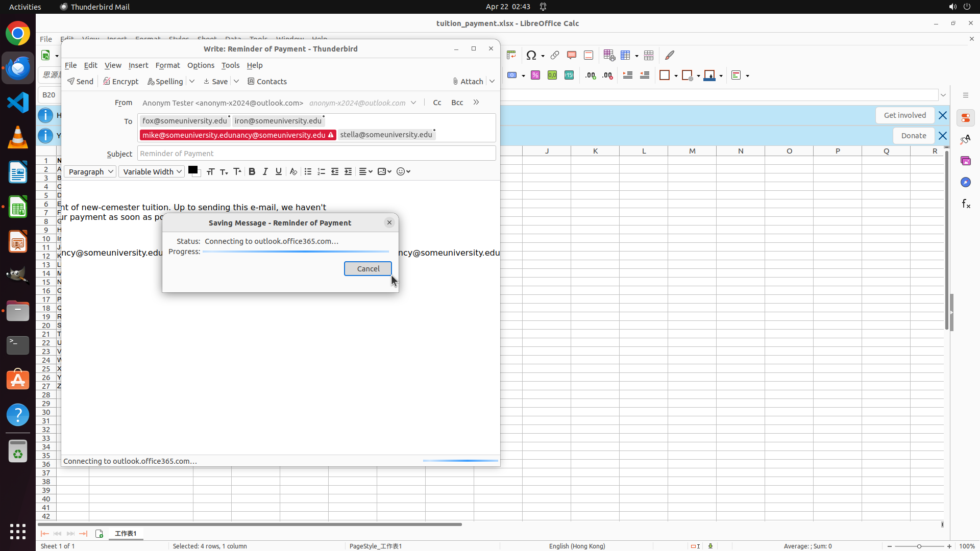
Task: Click the Send icon in compose toolbar
Action: [80, 82]
